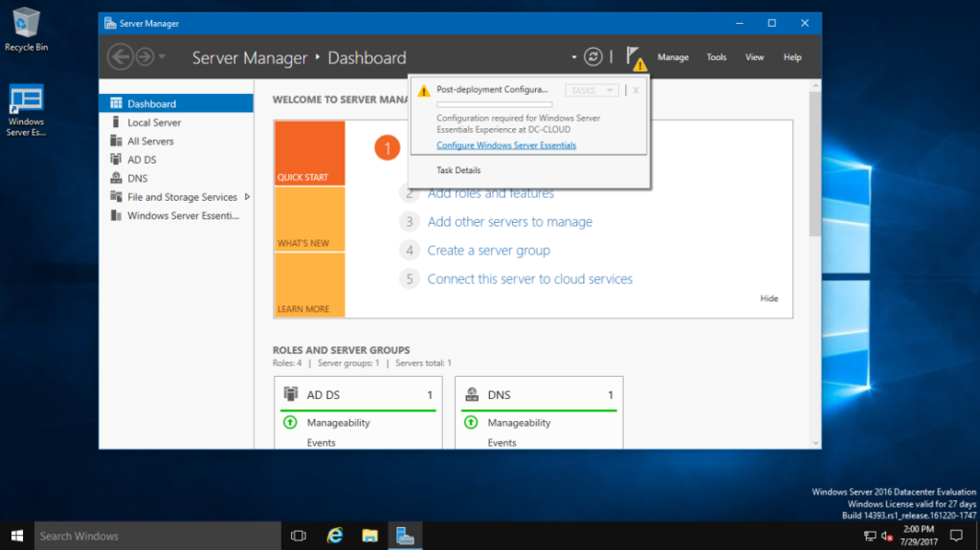Expand the File and Storage Services arrow
Image resolution: width=980 pixels, height=550 pixels.
coord(248,197)
